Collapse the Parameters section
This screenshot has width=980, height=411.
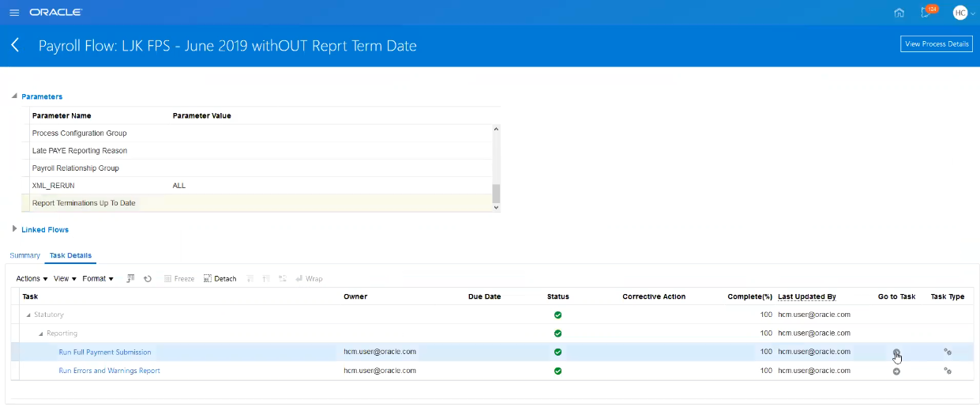pyautogui.click(x=14, y=96)
